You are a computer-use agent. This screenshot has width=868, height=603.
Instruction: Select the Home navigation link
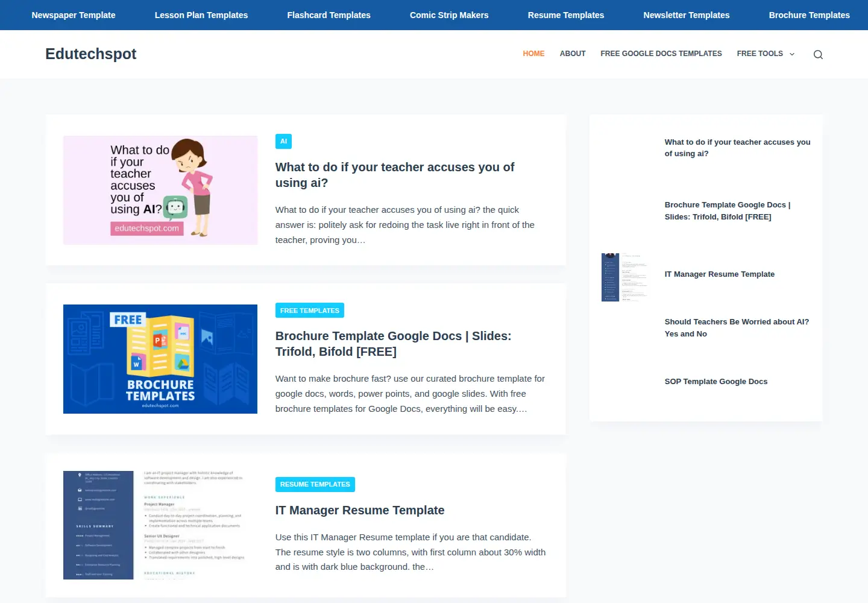533,54
